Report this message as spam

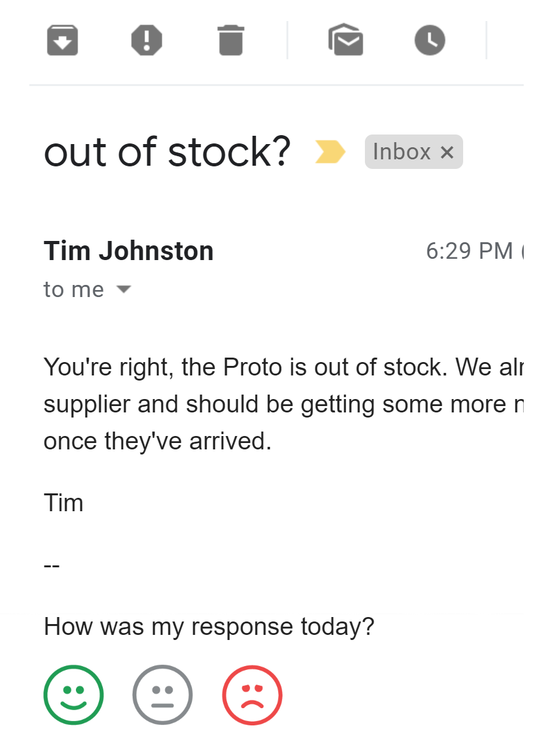[147, 40]
